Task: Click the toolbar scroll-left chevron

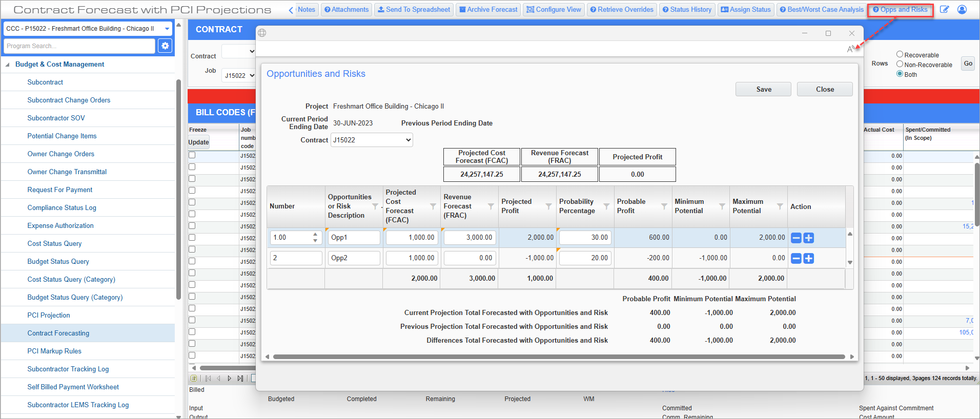Action: [x=291, y=10]
